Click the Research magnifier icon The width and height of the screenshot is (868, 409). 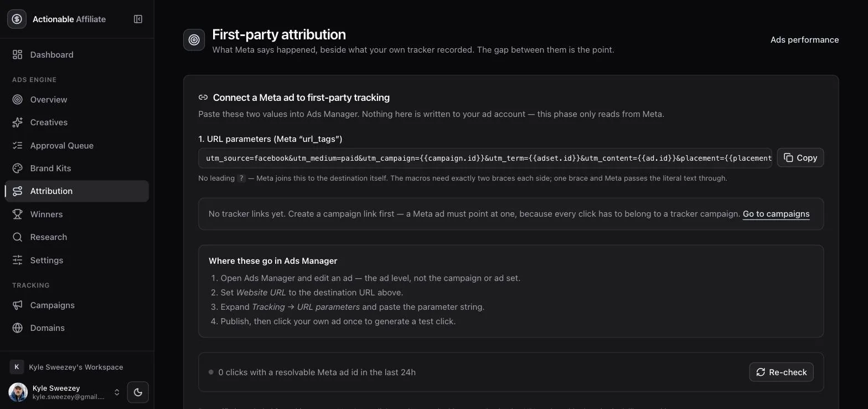point(18,237)
